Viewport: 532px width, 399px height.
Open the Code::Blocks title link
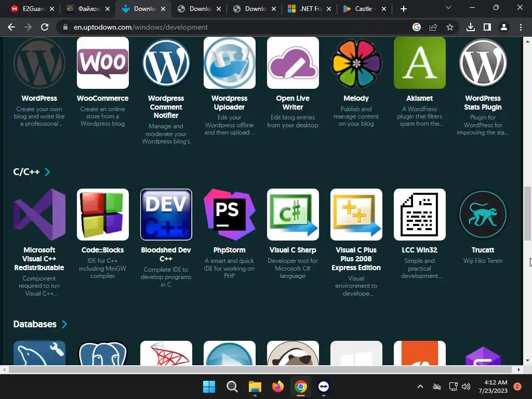coord(103,250)
